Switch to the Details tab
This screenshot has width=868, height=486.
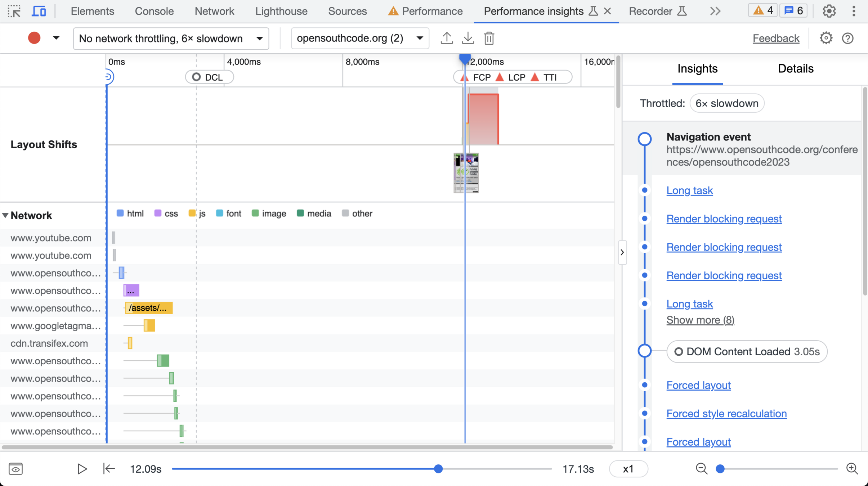(795, 68)
